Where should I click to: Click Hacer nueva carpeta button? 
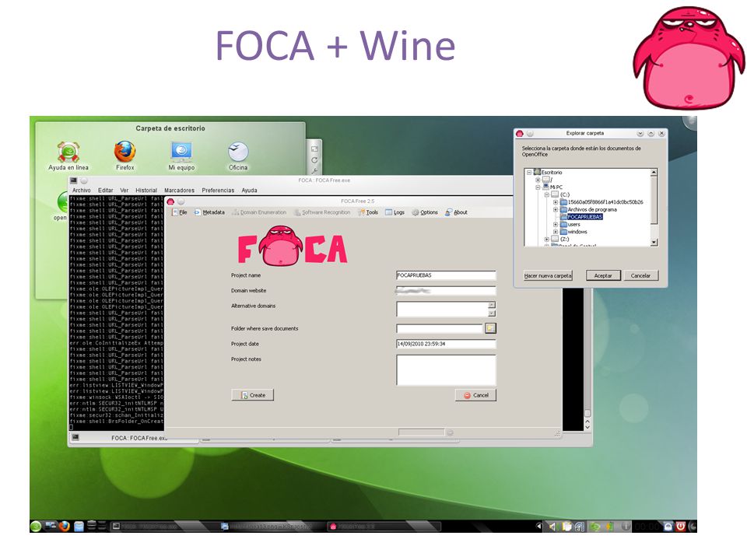tap(548, 275)
